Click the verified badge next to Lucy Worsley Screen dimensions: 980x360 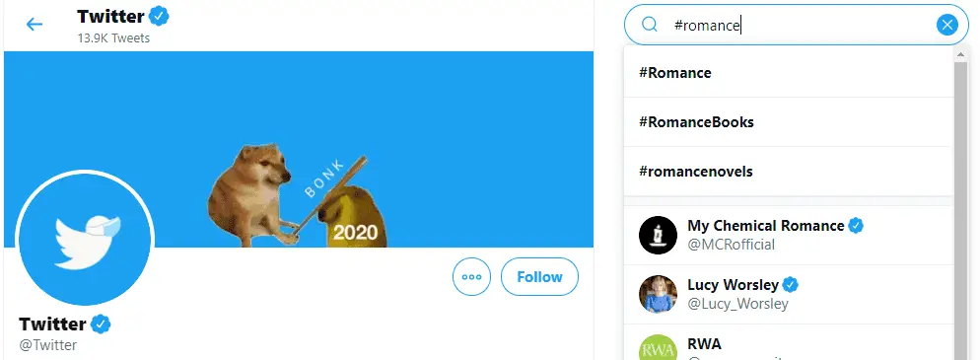(x=791, y=285)
